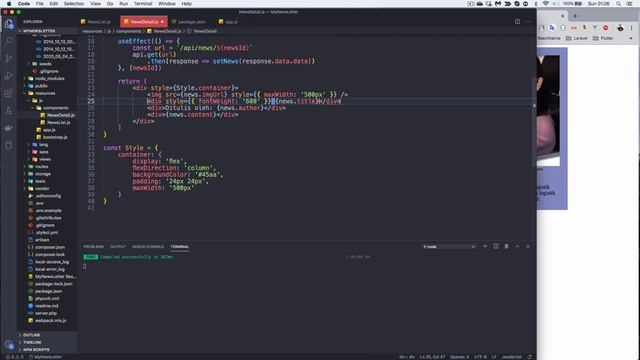Open Control Center list icon in menu bar
The width and height of the screenshot is (640, 360).
pyautogui.click(x=629, y=4)
